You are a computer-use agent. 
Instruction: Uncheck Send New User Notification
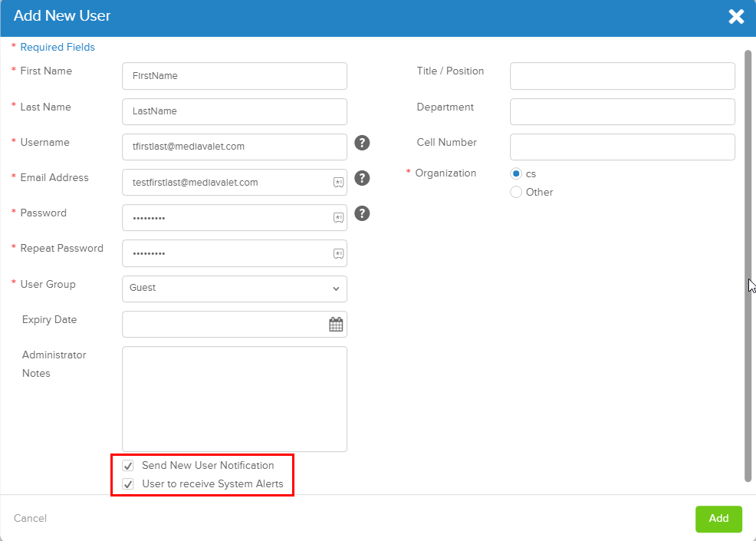(x=127, y=465)
